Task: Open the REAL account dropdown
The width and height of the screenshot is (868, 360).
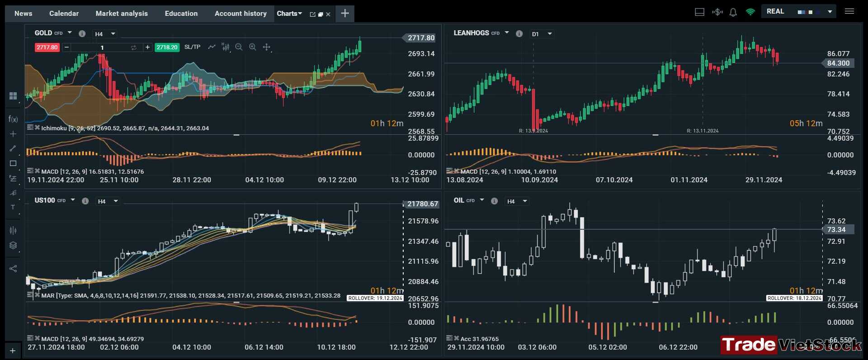Action: pyautogui.click(x=799, y=12)
